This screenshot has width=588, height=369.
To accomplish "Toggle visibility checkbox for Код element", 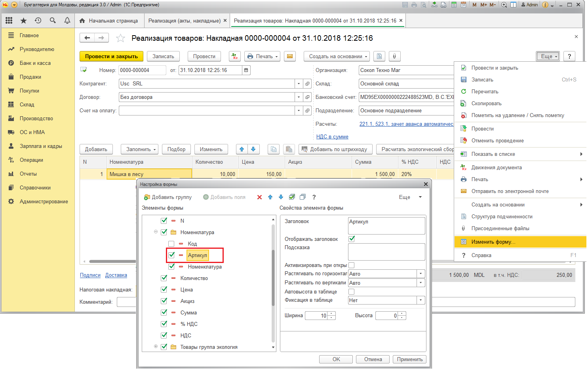I will click(171, 244).
